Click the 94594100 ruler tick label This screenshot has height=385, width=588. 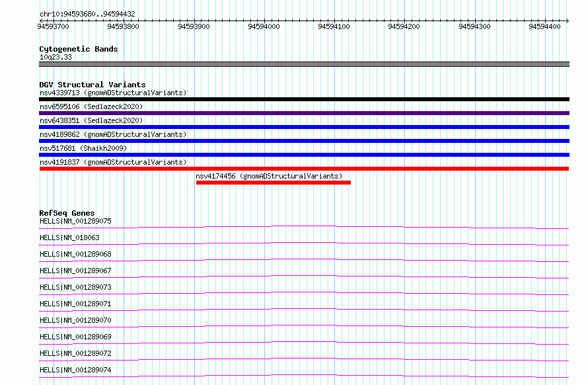pyautogui.click(x=334, y=26)
